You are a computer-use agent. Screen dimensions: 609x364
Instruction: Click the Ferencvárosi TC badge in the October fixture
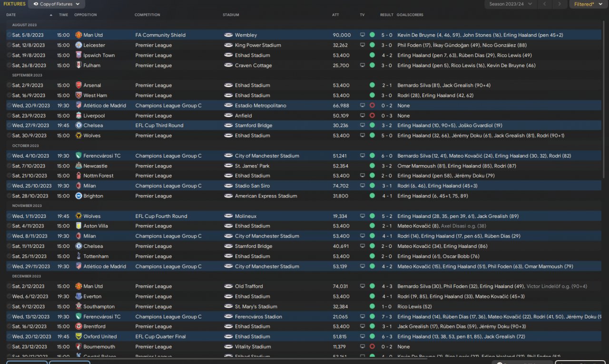[x=79, y=156]
